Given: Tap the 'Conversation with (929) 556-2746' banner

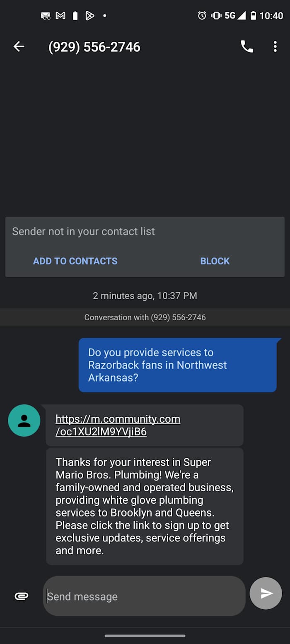Looking at the screenshot, I should coord(145,317).
